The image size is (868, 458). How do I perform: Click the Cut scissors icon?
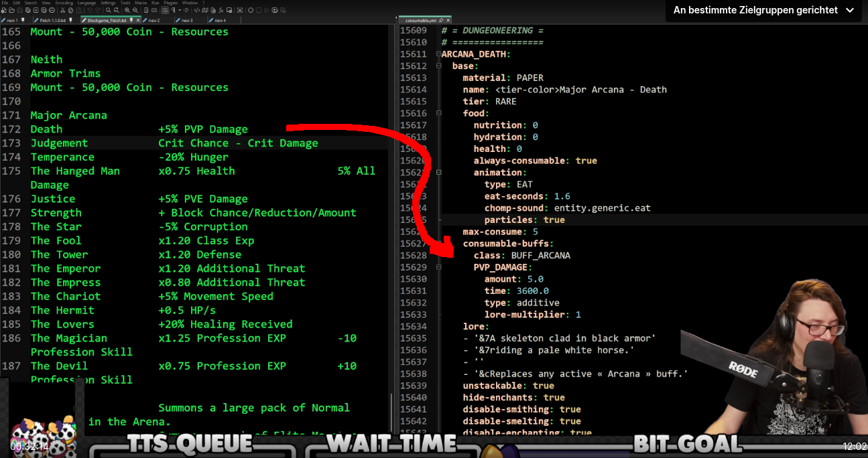click(x=62, y=10)
